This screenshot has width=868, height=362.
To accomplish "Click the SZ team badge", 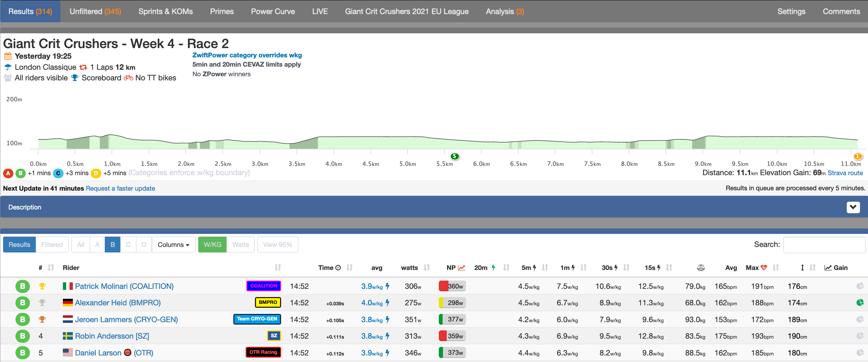I will tap(274, 336).
